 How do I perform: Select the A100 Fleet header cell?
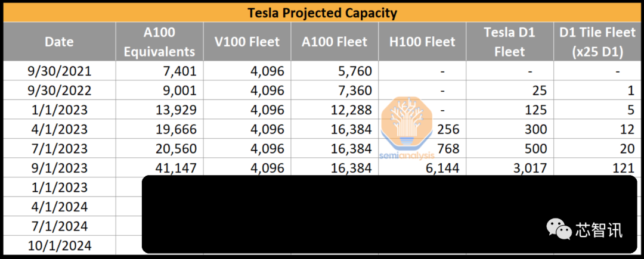tap(335, 42)
